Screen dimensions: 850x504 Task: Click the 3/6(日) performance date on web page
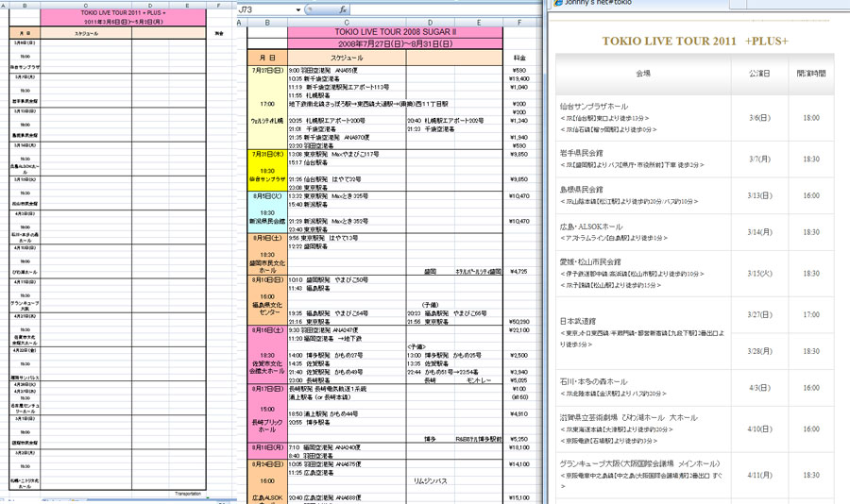pyautogui.click(x=759, y=118)
